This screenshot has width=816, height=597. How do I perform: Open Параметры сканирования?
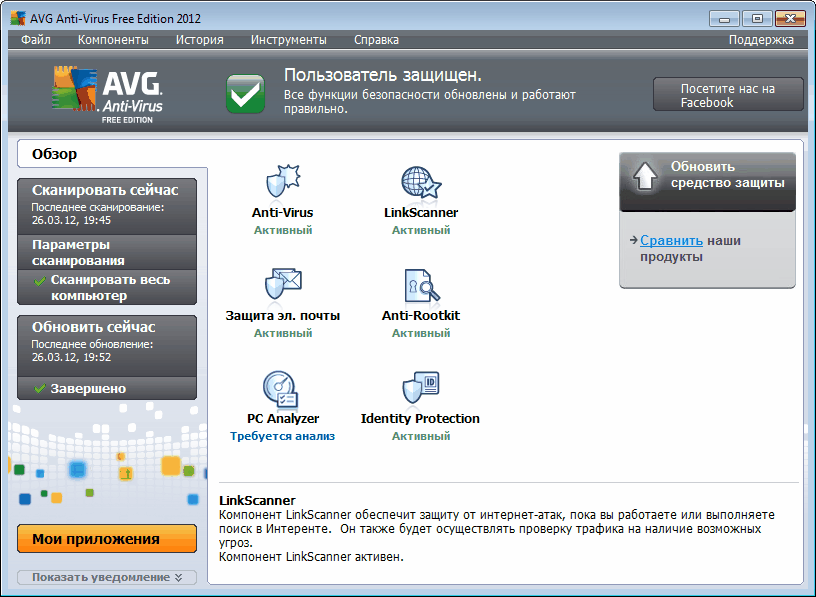pyautogui.click(x=107, y=252)
